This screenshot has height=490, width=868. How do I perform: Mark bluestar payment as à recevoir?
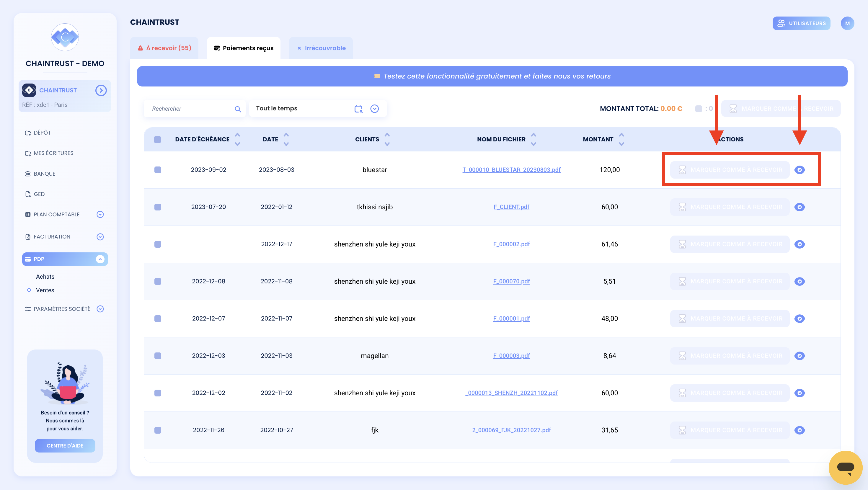[x=730, y=170]
